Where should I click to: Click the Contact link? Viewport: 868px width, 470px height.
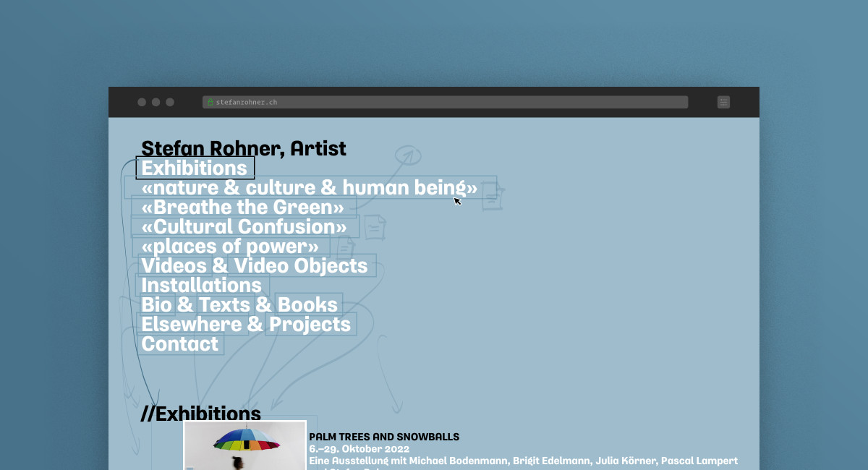(x=179, y=344)
